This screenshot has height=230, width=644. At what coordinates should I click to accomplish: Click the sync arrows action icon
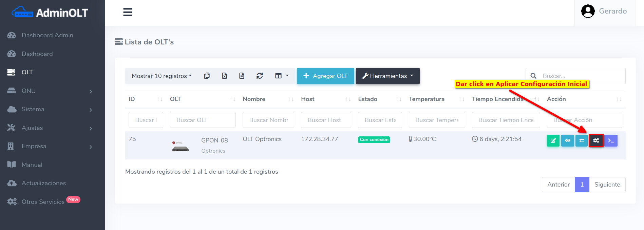[582, 140]
